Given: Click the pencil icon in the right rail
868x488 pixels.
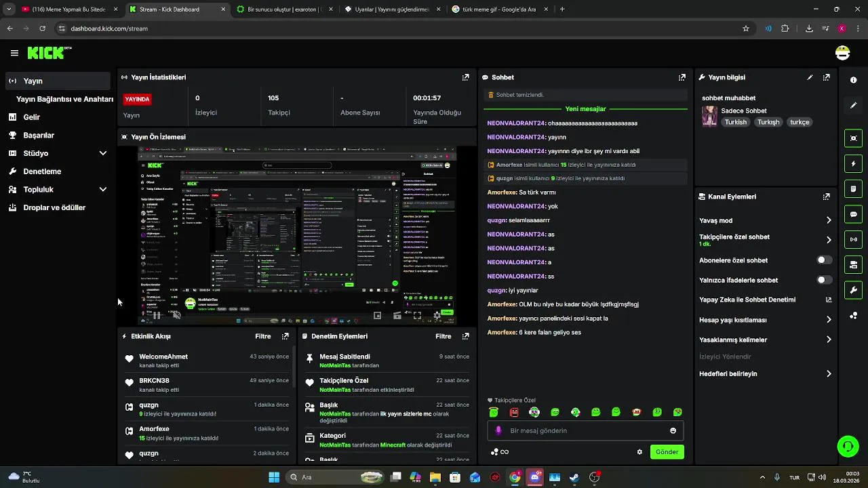Looking at the screenshot, I should (853, 106).
